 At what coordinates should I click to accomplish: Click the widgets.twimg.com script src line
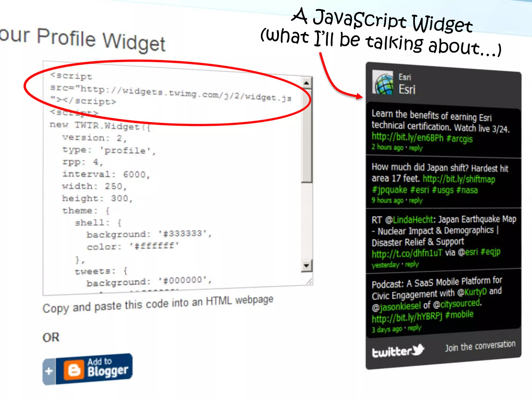click(x=171, y=94)
